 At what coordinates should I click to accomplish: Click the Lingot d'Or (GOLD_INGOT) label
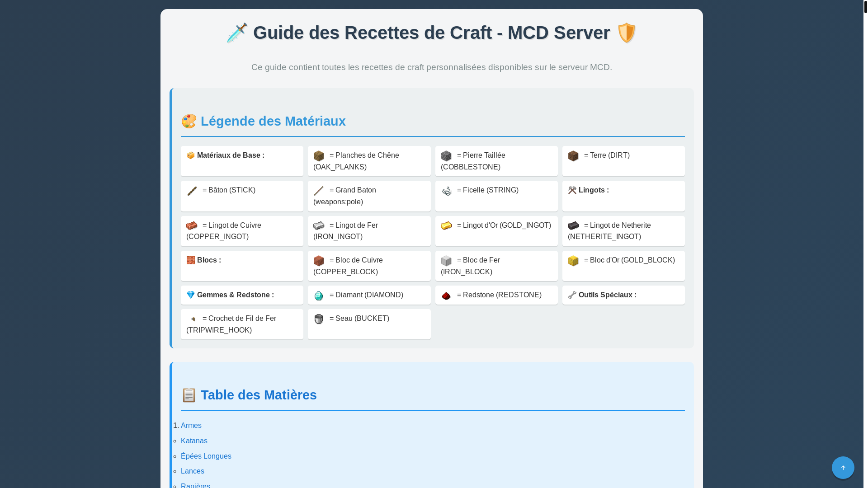pos(504,225)
